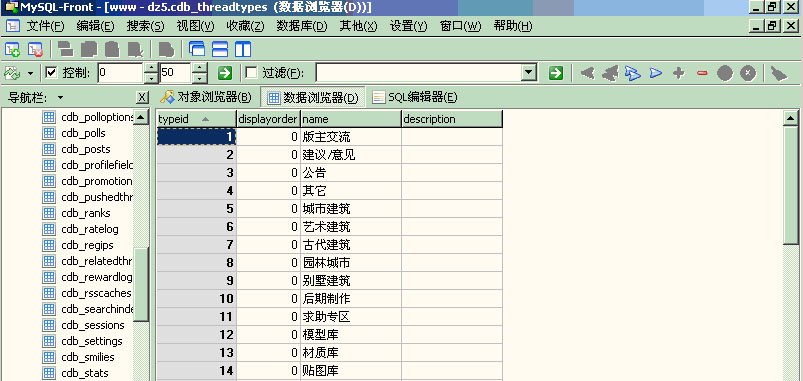Open the 收藏 menu

(x=245, y=26)
